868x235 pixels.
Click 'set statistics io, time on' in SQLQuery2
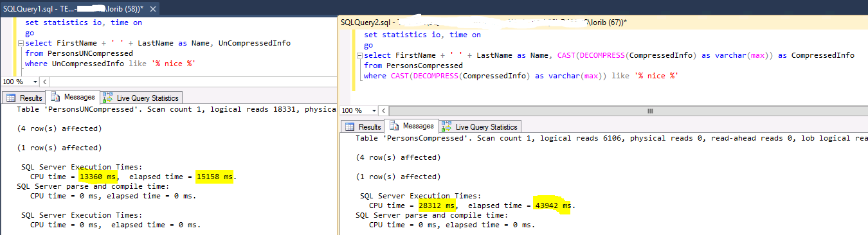(x=422, y=35)
